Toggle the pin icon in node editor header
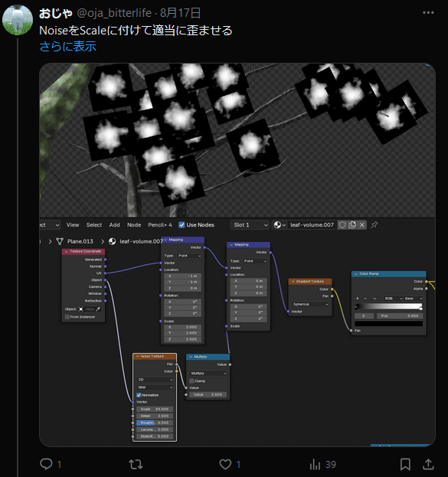448x477 pixels. click(x=374, y=225)
